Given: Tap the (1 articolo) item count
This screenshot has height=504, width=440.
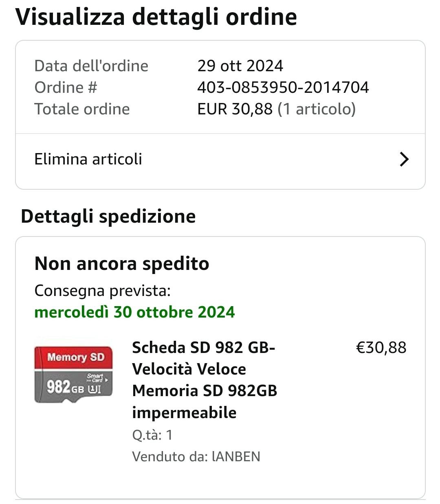Looking at the screenshot, I should (x=317, y=109).
